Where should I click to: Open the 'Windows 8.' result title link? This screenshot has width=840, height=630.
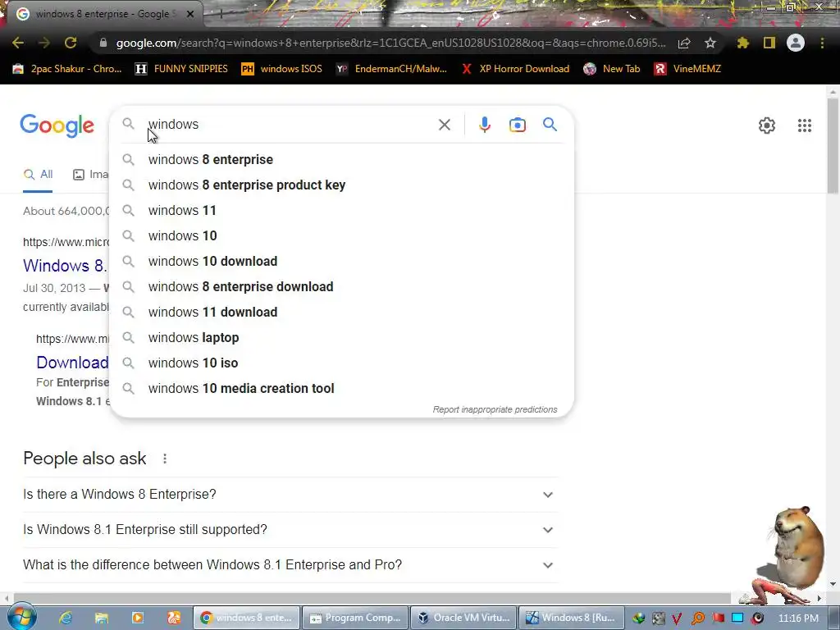[x=65, y=266]
